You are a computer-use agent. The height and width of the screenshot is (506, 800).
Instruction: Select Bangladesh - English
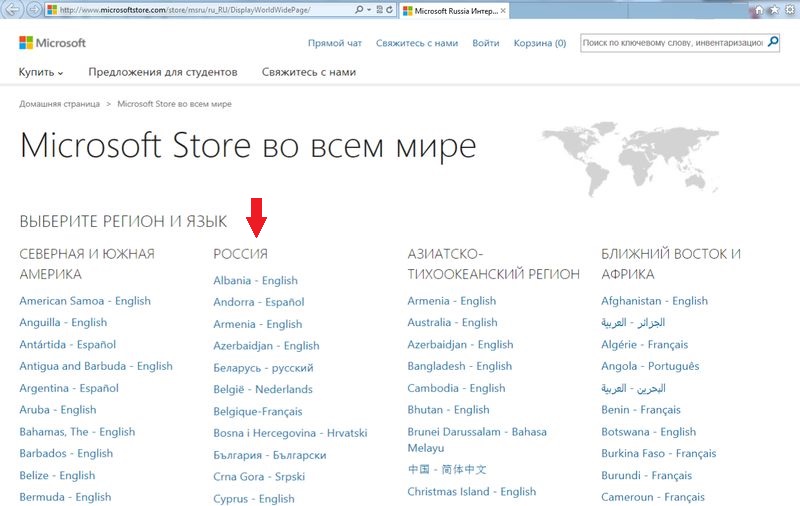(x=460, y=366)
